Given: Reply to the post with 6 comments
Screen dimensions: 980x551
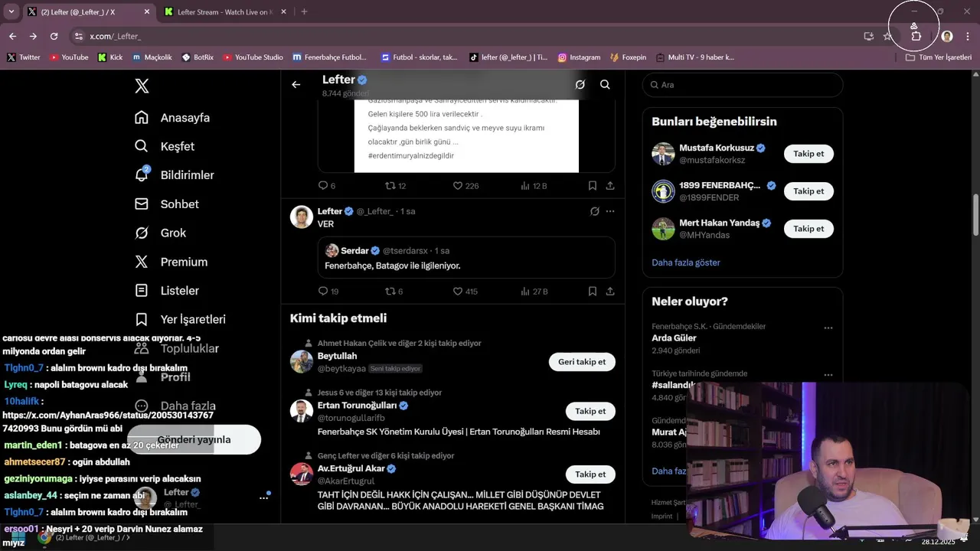Looking at the screenshot, I should [327, 186].
